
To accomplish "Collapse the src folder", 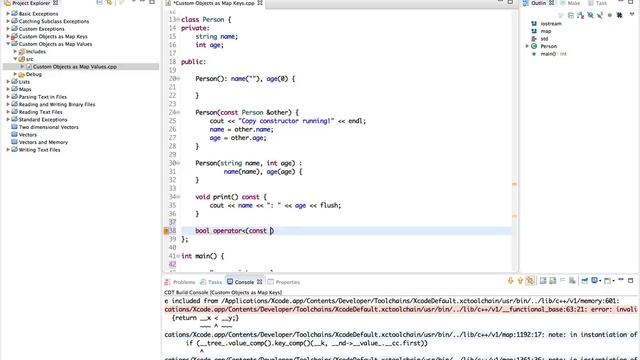I will [x=16, y=59].
